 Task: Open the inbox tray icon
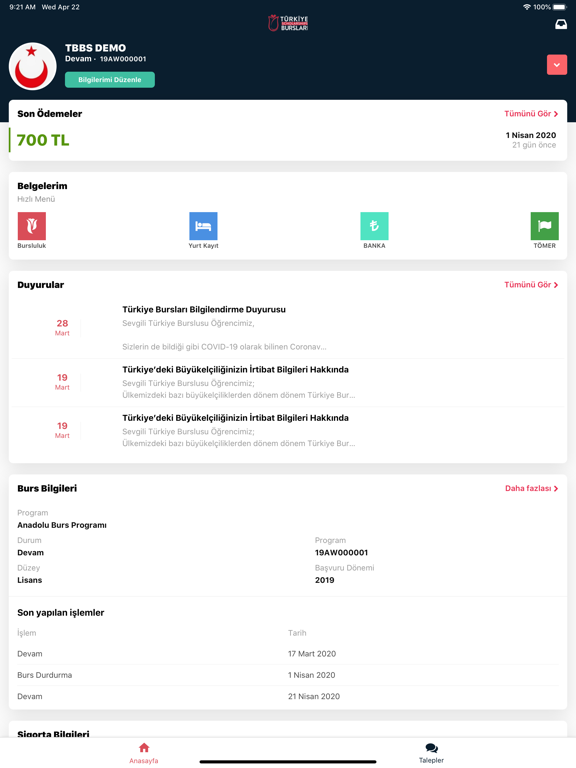point(560,24)
